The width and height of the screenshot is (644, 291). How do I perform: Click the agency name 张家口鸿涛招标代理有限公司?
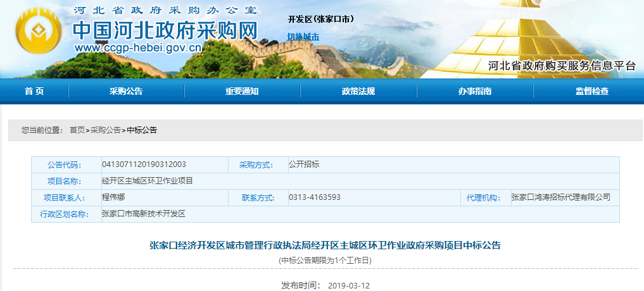(560, 197)
